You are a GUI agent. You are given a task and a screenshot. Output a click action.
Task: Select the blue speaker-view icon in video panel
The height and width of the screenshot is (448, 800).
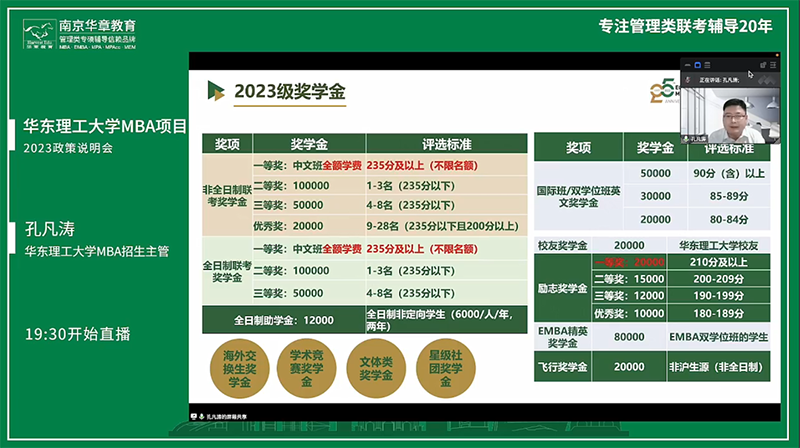[x=697, y=65]
